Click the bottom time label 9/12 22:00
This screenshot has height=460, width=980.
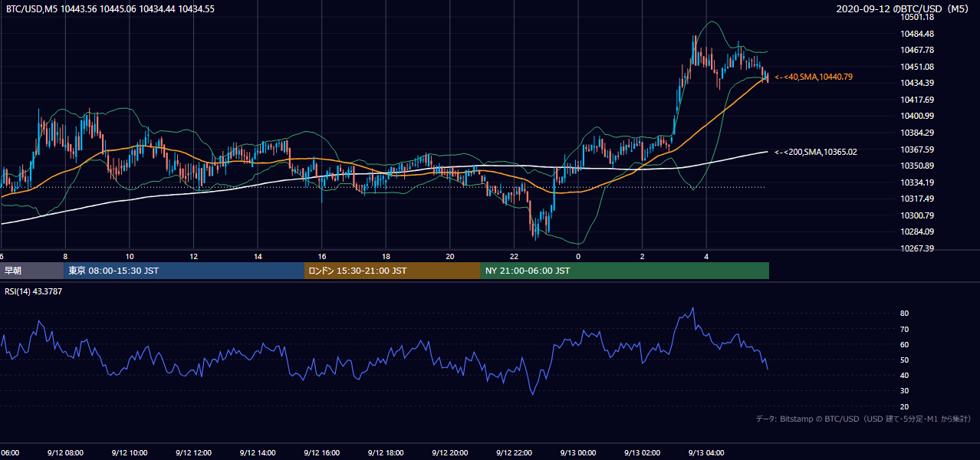click(x=514, y=452)
